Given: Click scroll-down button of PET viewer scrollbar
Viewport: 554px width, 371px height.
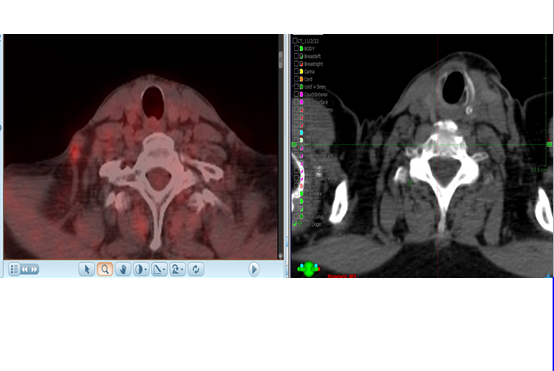Looking at the screenshot, I should coord(281,256).
